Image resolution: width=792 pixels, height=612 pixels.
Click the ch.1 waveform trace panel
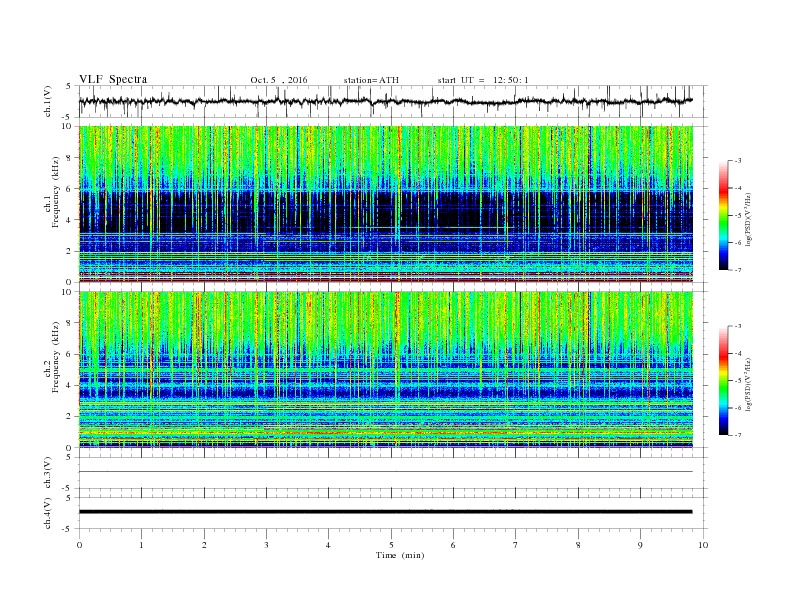(x=392, y=101)
